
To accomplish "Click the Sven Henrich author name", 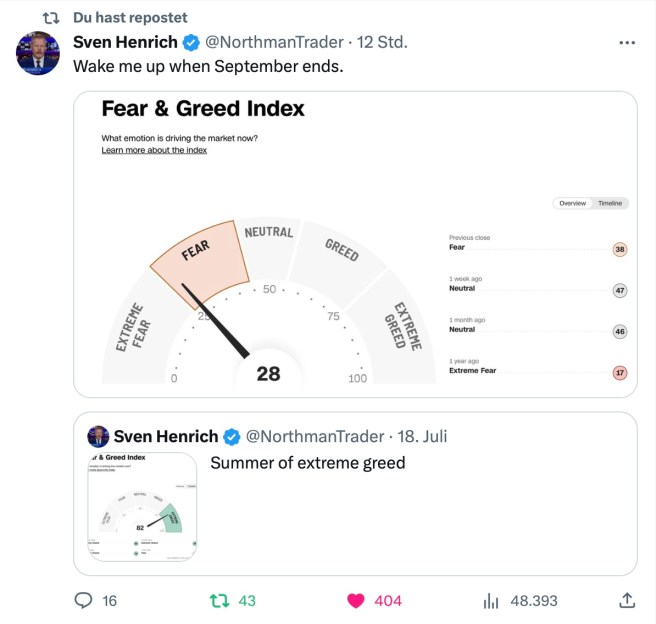I will click(125, 42).
